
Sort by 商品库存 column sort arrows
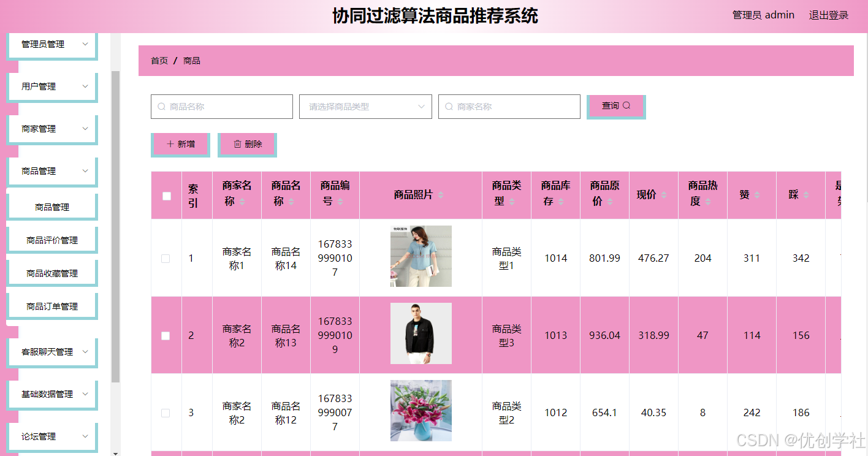pos(561,202)
